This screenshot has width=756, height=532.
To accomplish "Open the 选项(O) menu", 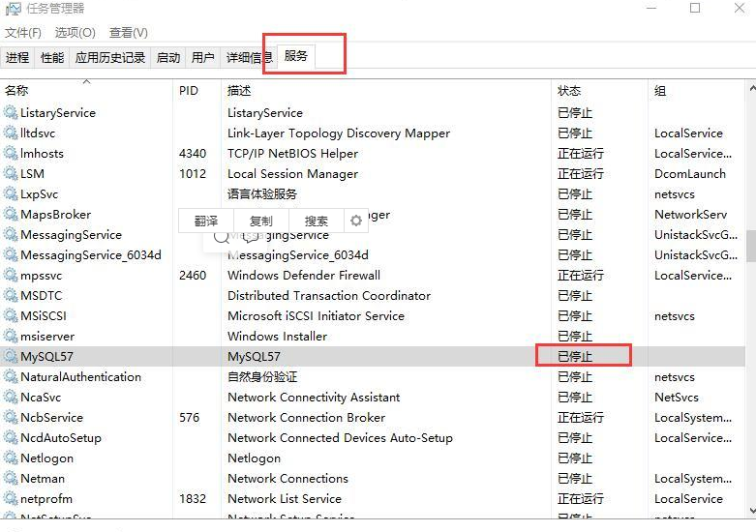I will (76, 33).
